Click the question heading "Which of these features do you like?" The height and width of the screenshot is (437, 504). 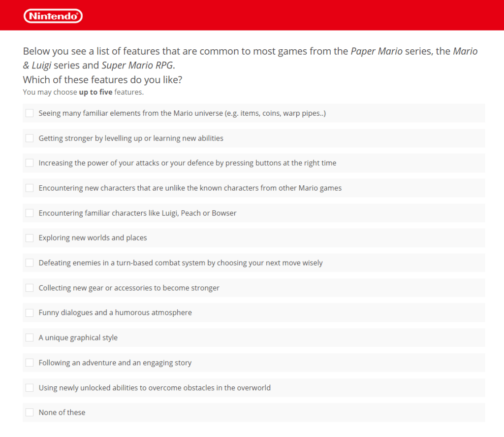click(x=102, y=79)
